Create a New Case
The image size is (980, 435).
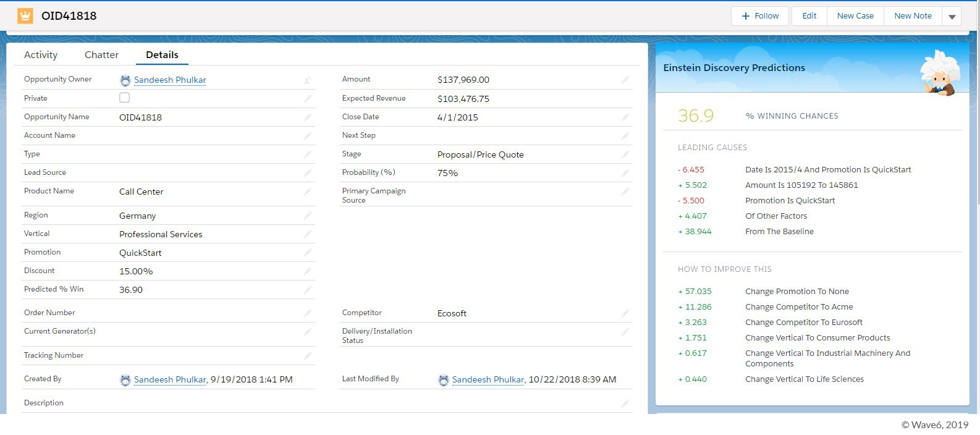[x=855, y=16]
